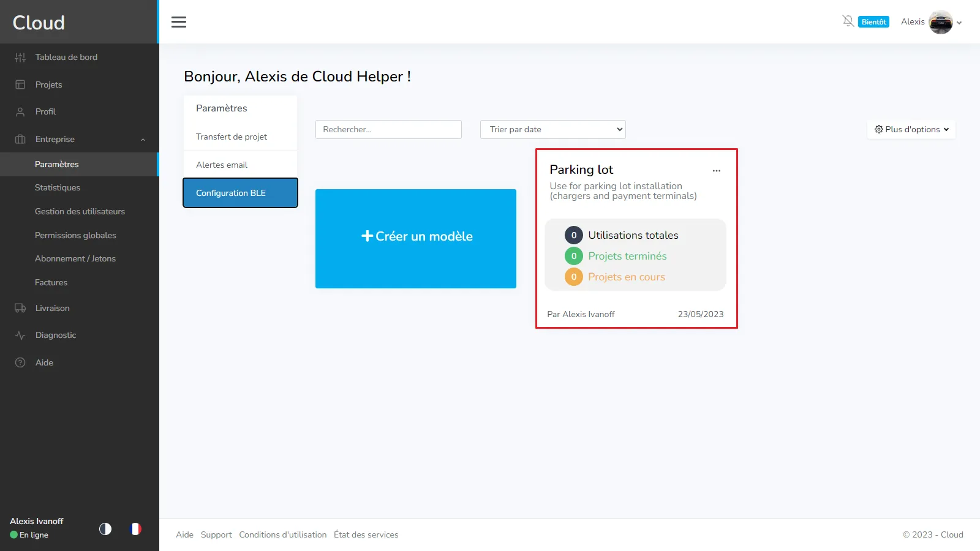Viewport: 980px width, 551px height.
Task: Expand the user dropdown chevron next to avatar
Action: (x=959, y=23)
